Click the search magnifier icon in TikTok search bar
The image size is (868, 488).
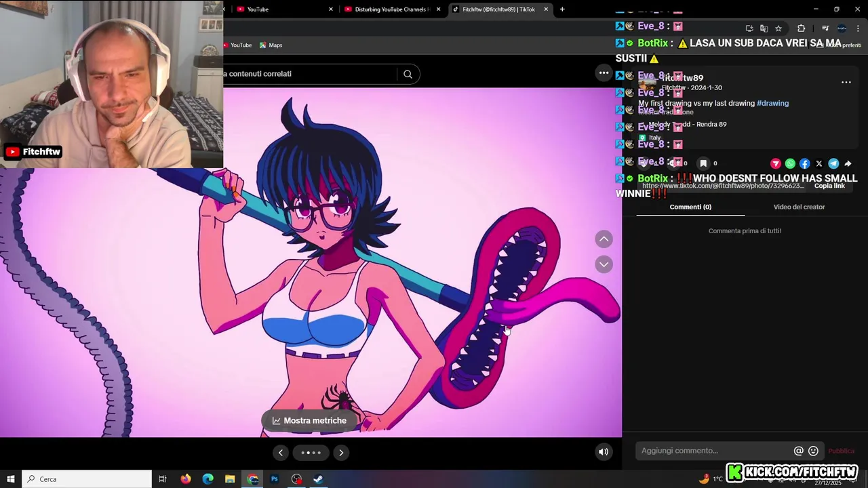pos(408,74)
